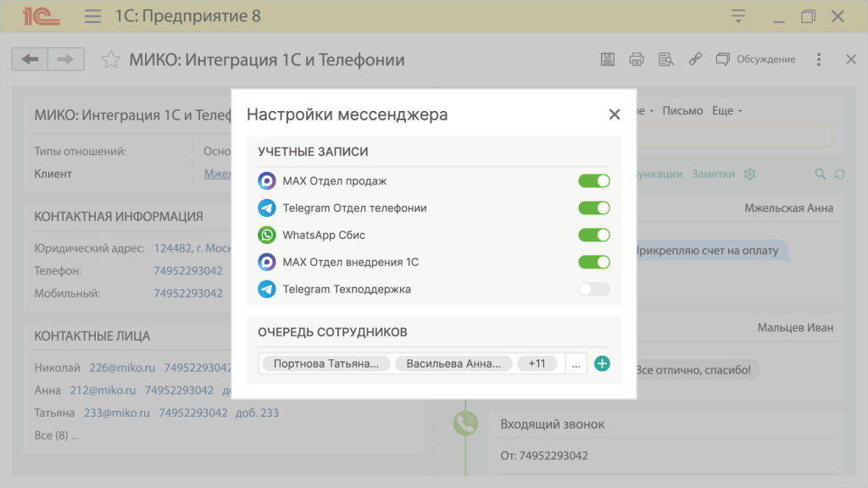Toggle off Telegram Отдел телефонии account
This screenshot has width=868, height=488.
click(x=593, y=208)
